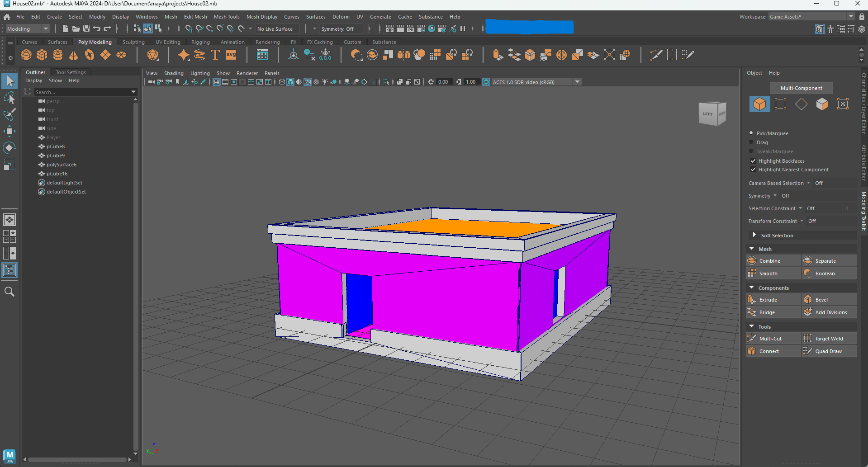
Task: Select the polygon sphere shelf icon
Action: 26,55
